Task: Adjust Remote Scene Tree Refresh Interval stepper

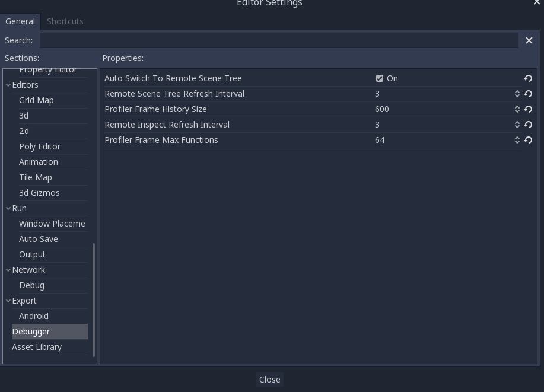Action: pos(517,94)
